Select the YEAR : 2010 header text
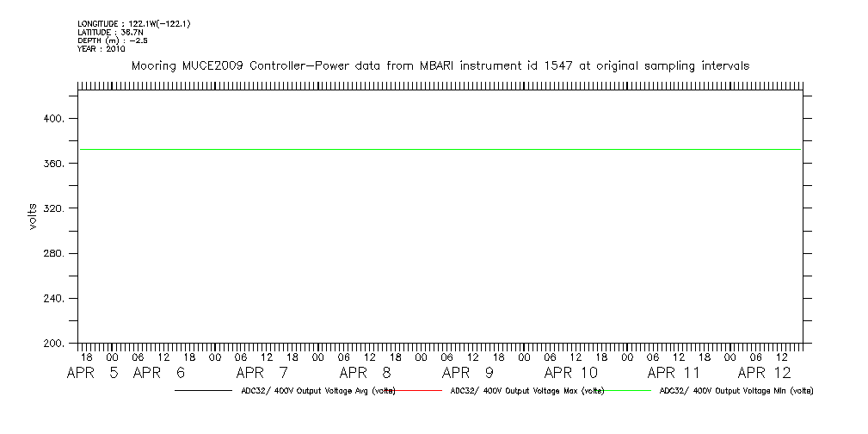The height and width of the screenshot is (434, 868). pos(102,49)
